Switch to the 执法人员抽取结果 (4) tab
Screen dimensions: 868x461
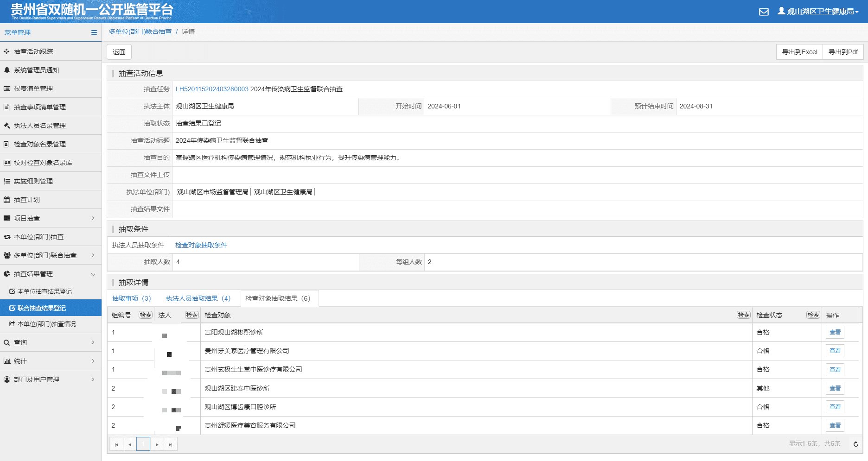tap(198, 298)
